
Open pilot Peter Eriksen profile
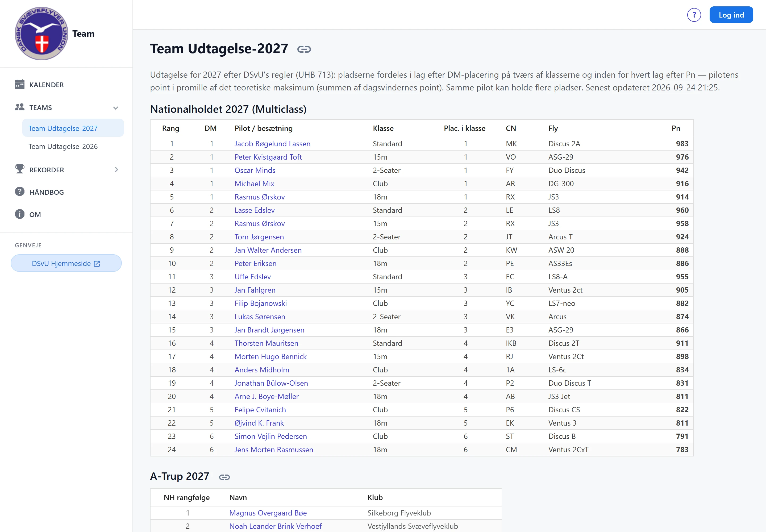pyautogui.click(x=255, y=263)
